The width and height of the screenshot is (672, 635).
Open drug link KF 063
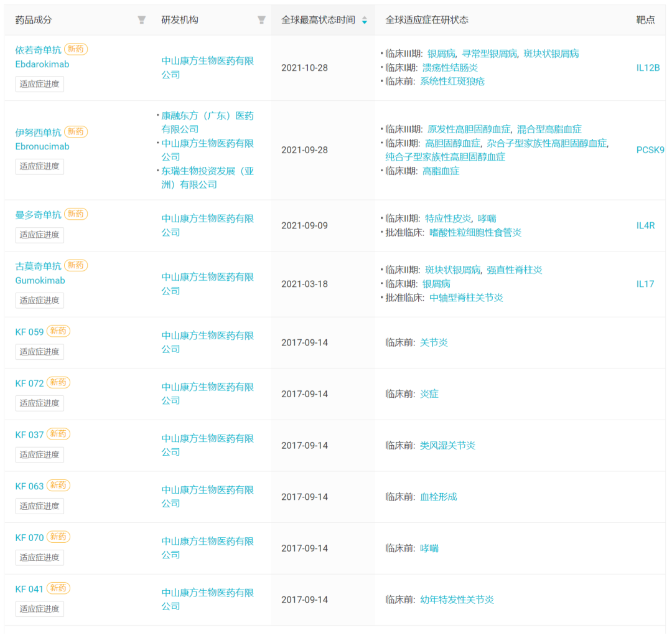[x=29, y=486]
